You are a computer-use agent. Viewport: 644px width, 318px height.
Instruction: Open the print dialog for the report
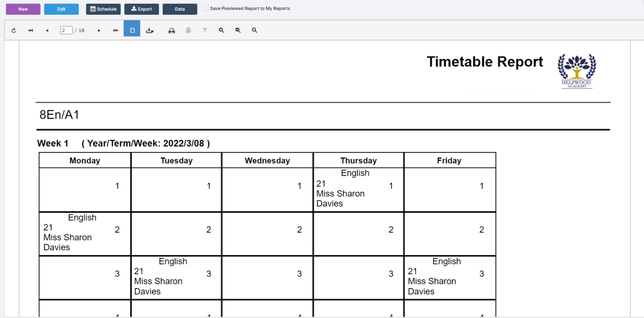[171, 30]
